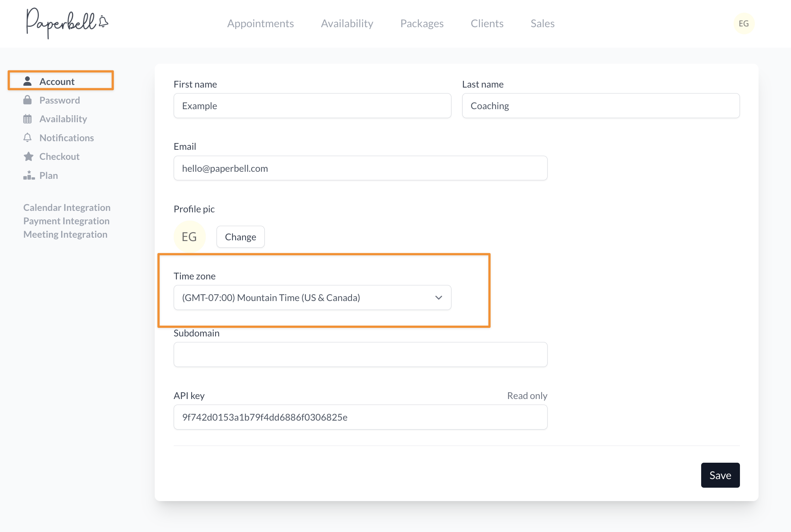This screenshot has height=532, width=791.
Task: Open Payment Integration link
Action: [x=66, y=221]
